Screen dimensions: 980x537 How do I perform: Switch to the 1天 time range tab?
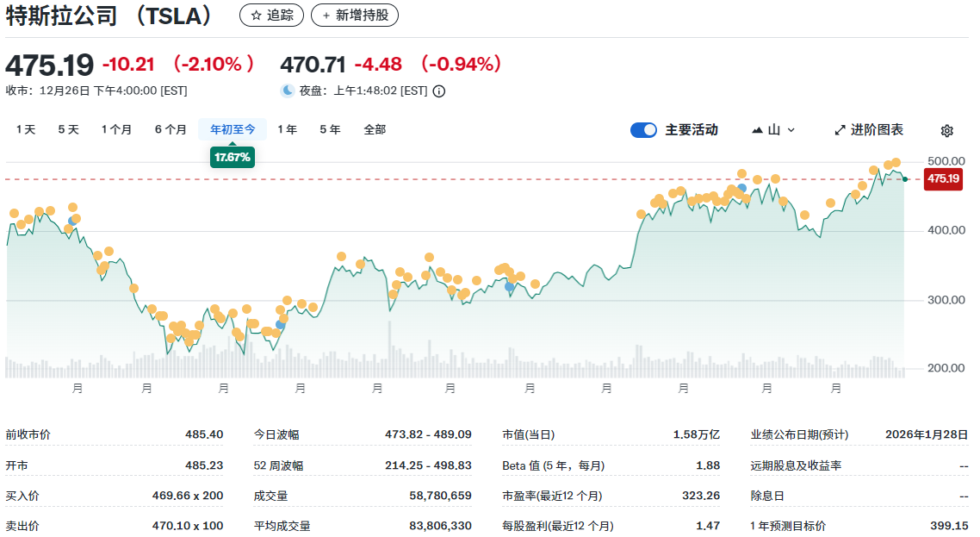coord(25,128)
